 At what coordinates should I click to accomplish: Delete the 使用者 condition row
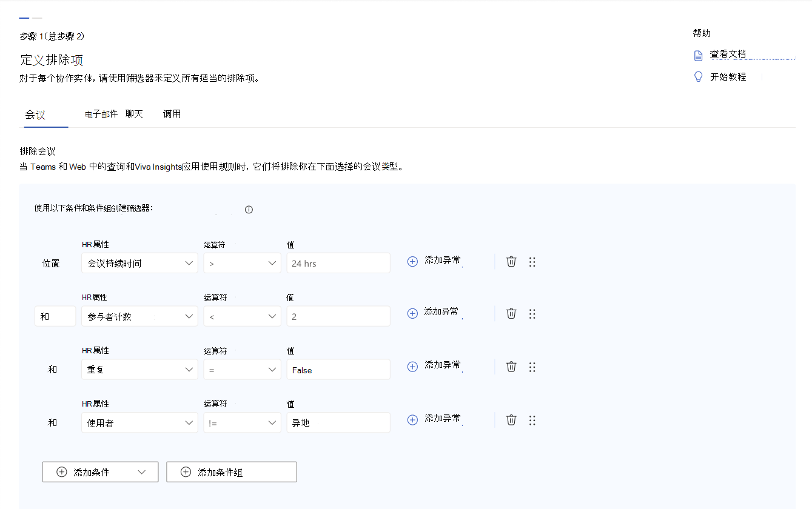[x=511, y=420]
